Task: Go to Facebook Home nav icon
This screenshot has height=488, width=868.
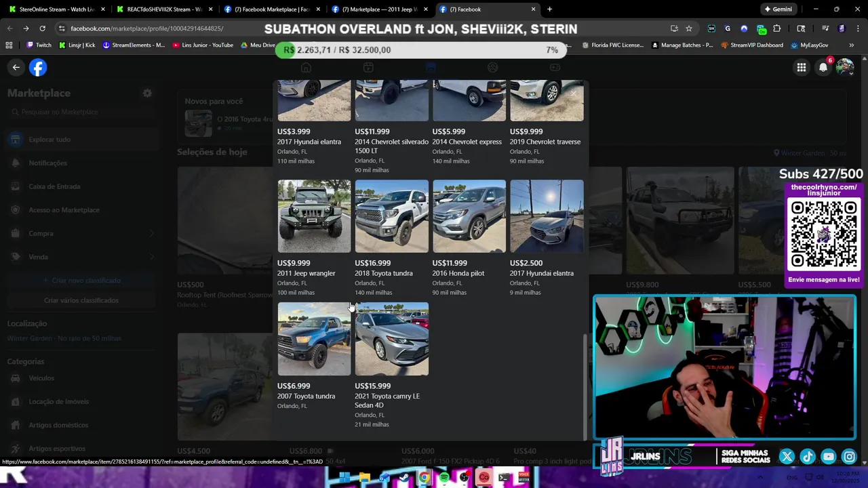Action: (x=306, y=67)
